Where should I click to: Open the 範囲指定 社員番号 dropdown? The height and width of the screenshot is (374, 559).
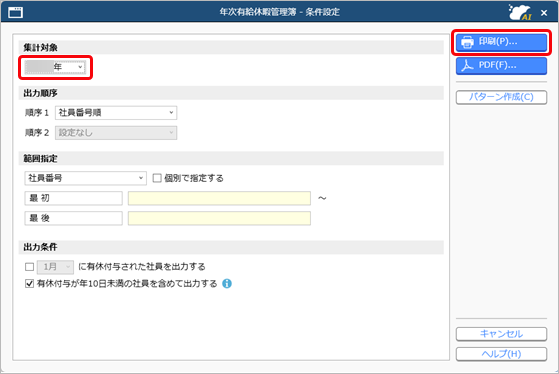point(86,178)
